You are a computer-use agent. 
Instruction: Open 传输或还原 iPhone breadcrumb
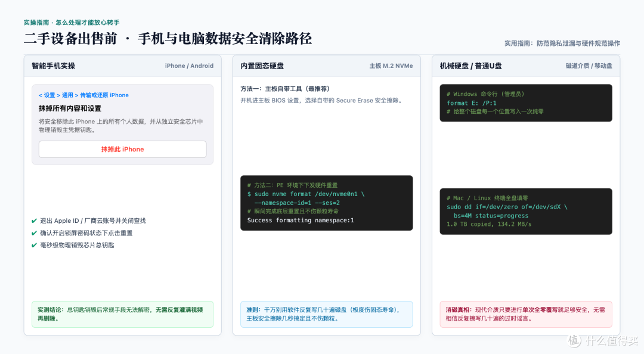pyautogui.click(x=104, y=95)
